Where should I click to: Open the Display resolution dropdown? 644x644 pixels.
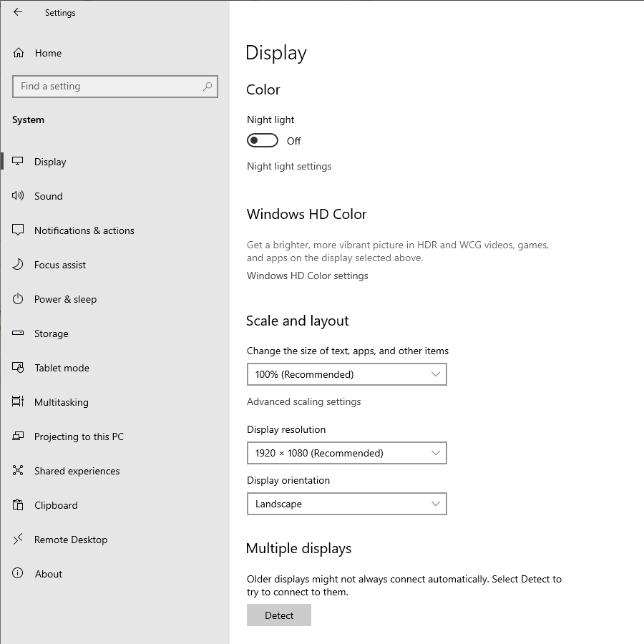coord(346,453)
